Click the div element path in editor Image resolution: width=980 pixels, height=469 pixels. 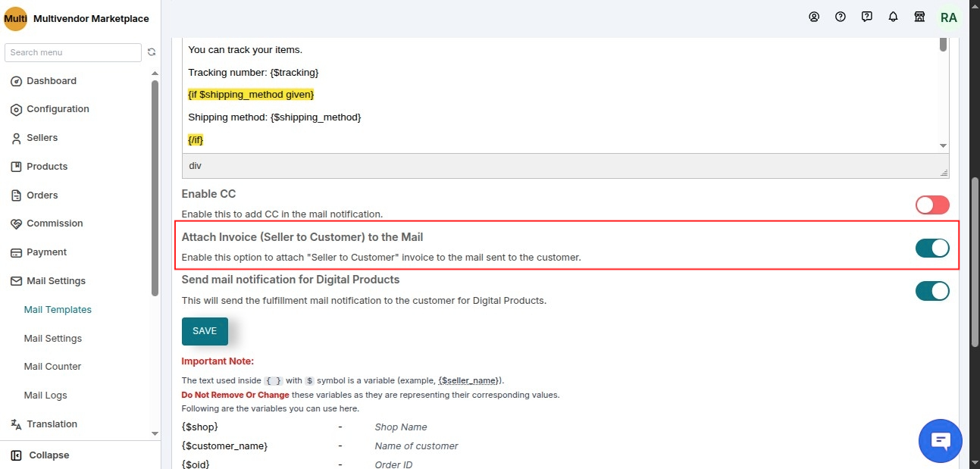195,166
